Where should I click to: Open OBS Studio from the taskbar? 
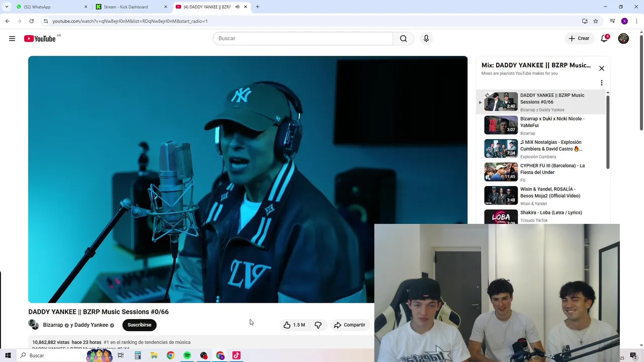point(204,355)
